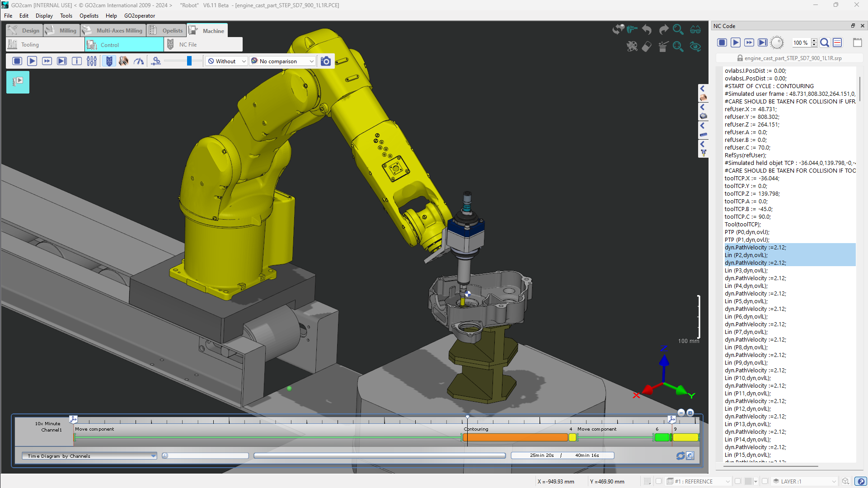
Task: Open the Opelists menu in the menu bar
Action: pyautogui.click(x=89, y=15)
